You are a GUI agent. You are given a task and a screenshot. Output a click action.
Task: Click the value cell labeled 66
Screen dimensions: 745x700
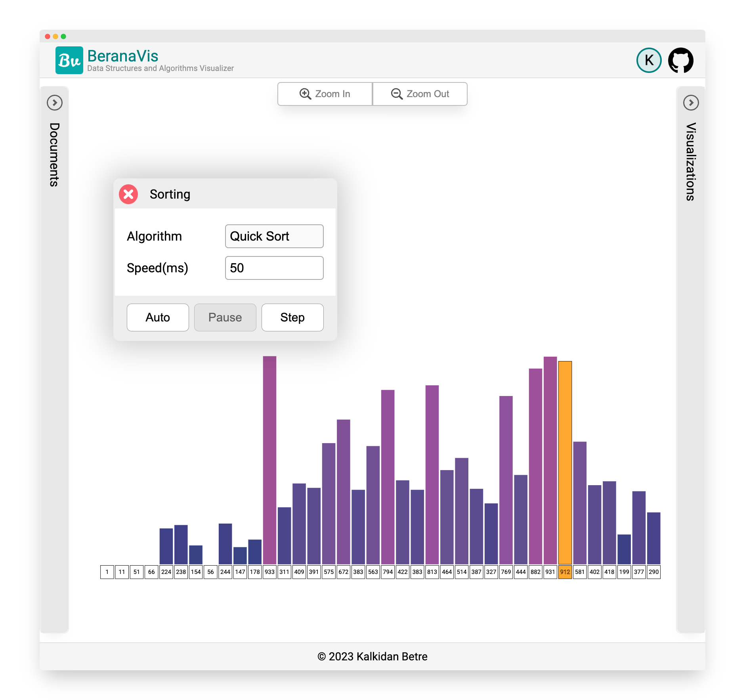(151, 572)
